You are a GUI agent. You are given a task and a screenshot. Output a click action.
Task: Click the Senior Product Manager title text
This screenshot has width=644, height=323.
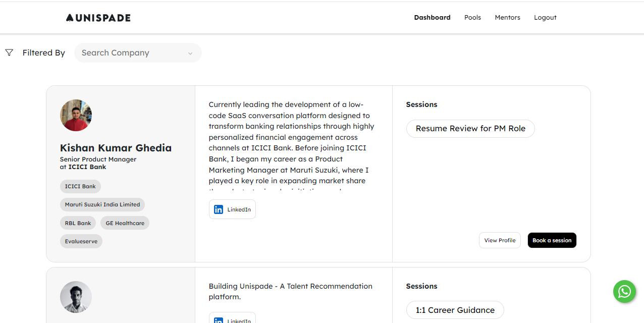pos(98,159)
